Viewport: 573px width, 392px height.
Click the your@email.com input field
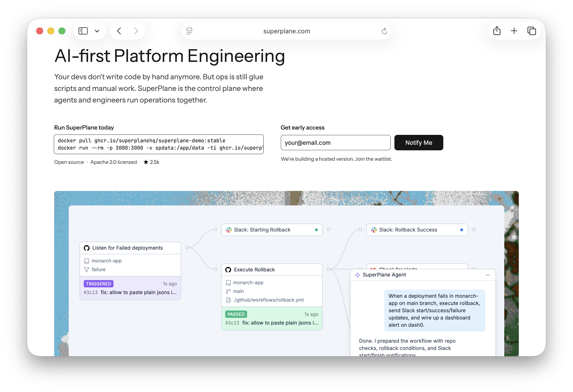pyautogui.click(x=336, y=143)
